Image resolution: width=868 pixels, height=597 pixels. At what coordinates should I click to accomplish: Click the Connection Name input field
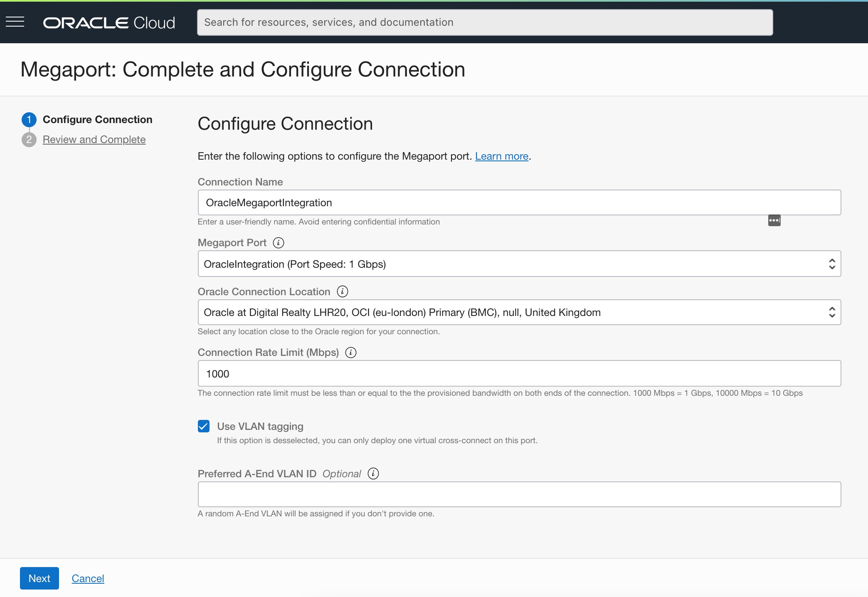point(519,202)
